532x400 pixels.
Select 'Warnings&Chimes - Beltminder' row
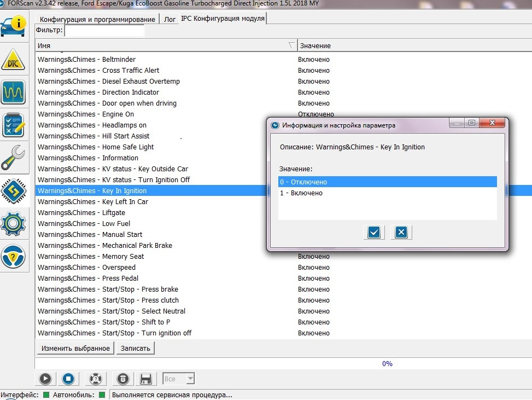(x=284, y=60)
